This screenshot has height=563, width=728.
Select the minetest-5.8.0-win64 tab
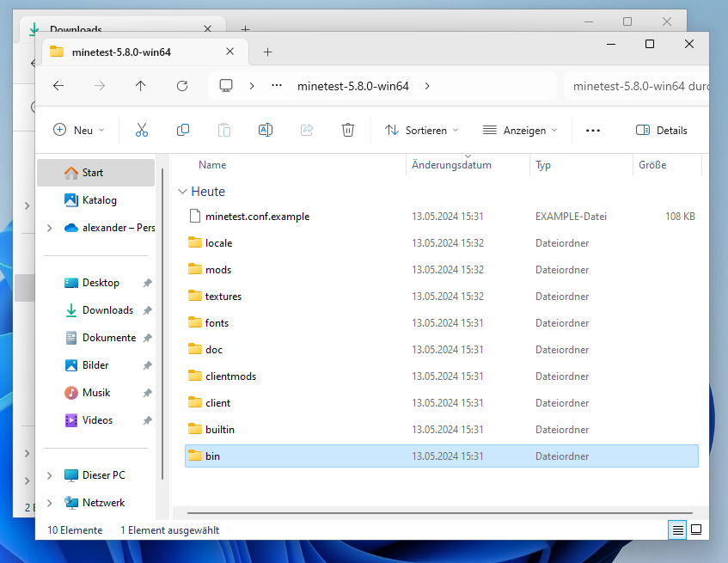[145, 52]
